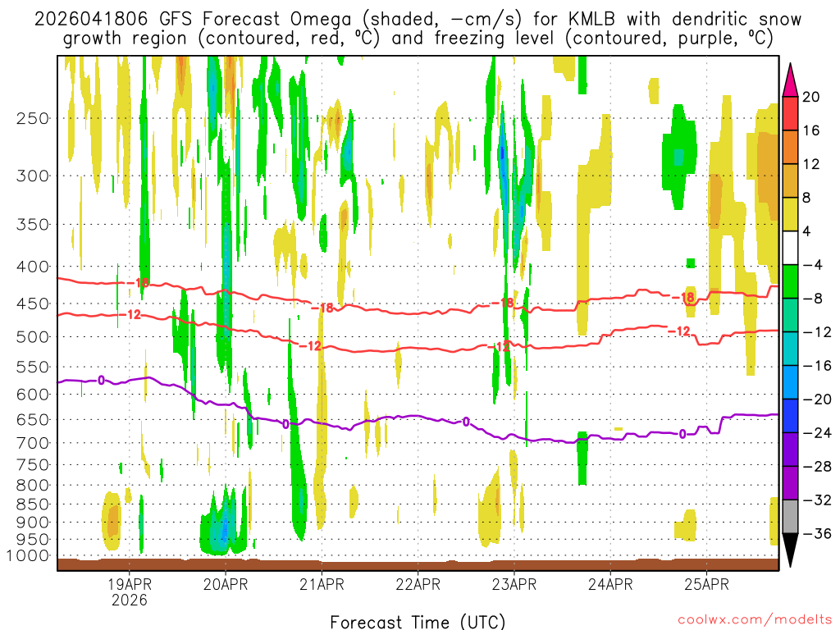Click the blue swatch between -20 and -24

790,416
